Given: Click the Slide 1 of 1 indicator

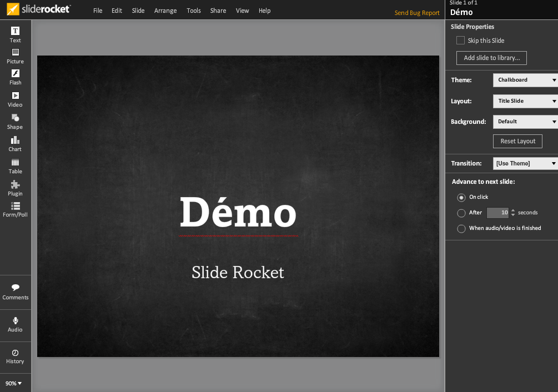Looking at the screenshot, I should (x=464, y=3).
